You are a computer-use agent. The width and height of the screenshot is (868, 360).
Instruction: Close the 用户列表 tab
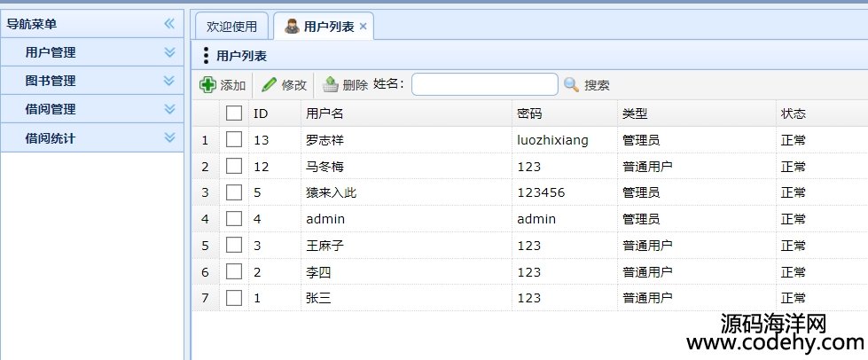(x=363, y=26)
